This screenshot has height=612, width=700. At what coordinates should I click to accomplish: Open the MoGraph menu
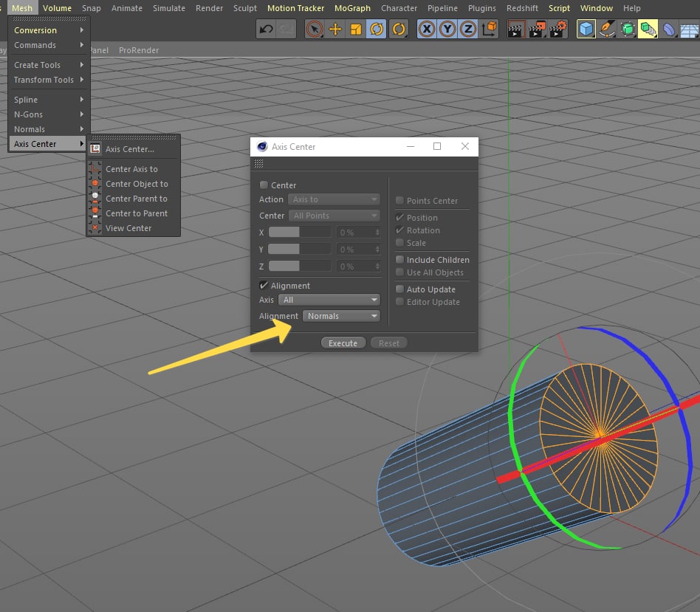tap(352, 8)
